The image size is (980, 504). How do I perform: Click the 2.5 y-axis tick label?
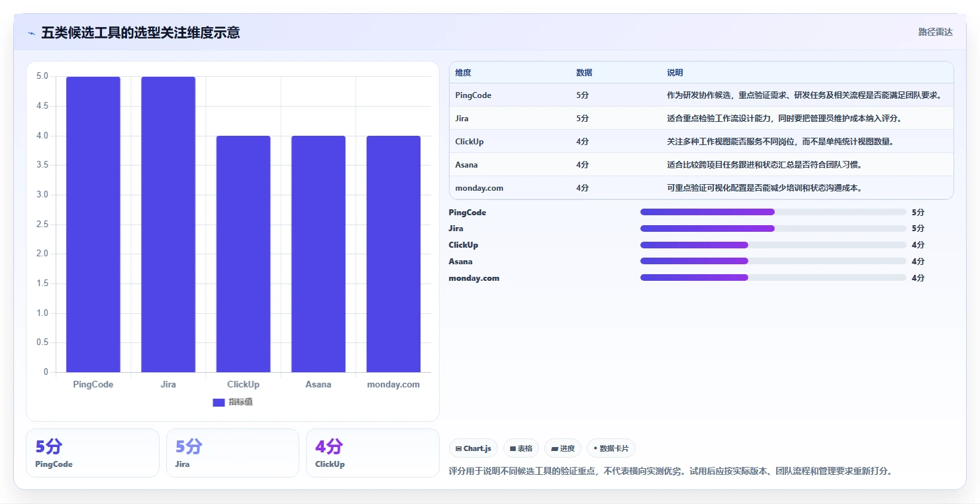tap(42, 225)
